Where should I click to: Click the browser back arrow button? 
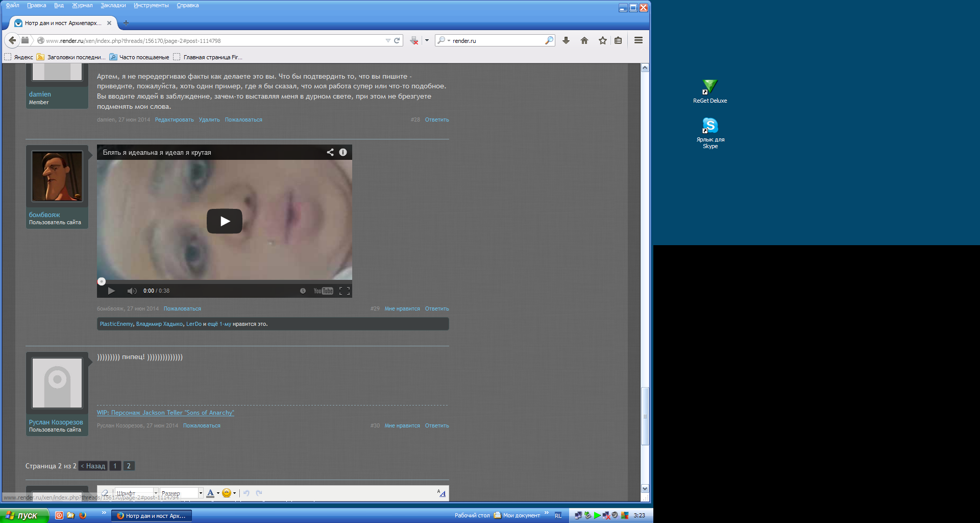point(12,40)
